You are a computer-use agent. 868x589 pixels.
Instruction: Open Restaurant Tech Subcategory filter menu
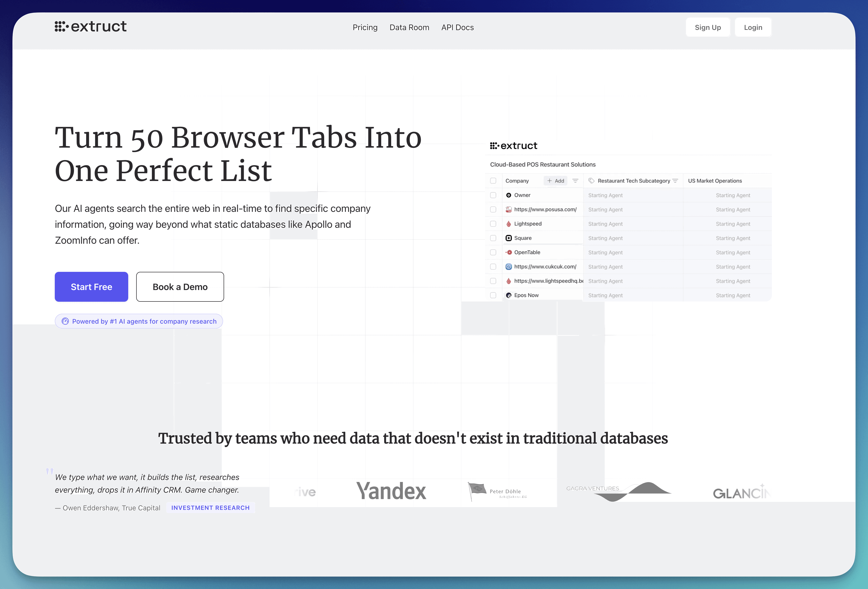[675, 181]
